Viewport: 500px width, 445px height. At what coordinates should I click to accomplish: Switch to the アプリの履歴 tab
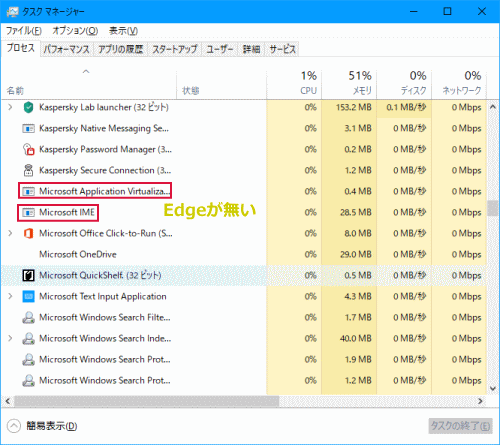pyautogui.click(x=121, y=49)
